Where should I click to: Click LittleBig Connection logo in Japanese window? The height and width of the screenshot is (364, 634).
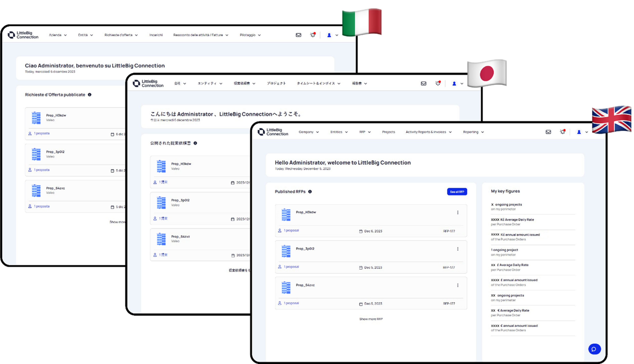tap(148, 84)
